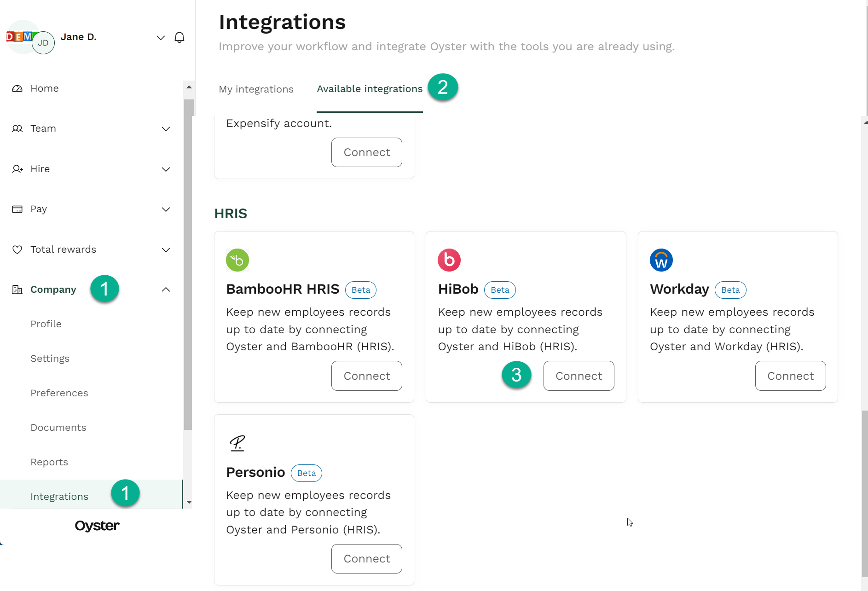Connect the Personio integration

[367, 559]
